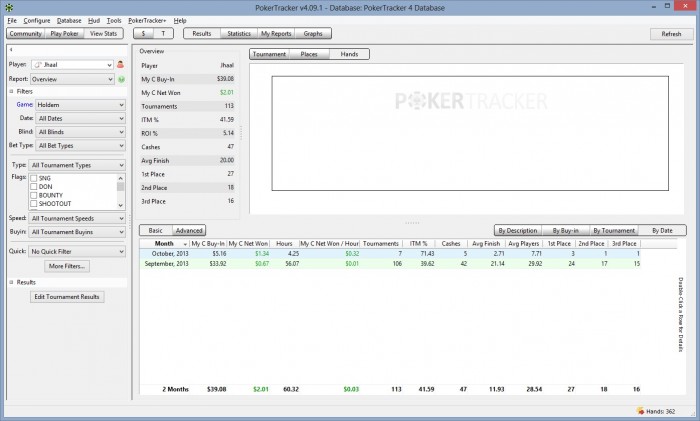Open the Configure menu

pos(37,21)
